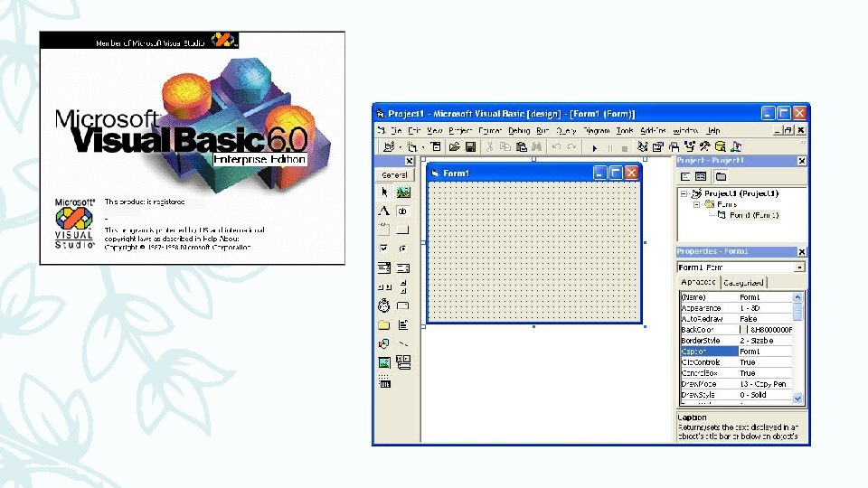Click the Add Form toolbar icon

[x=412, y=146]
